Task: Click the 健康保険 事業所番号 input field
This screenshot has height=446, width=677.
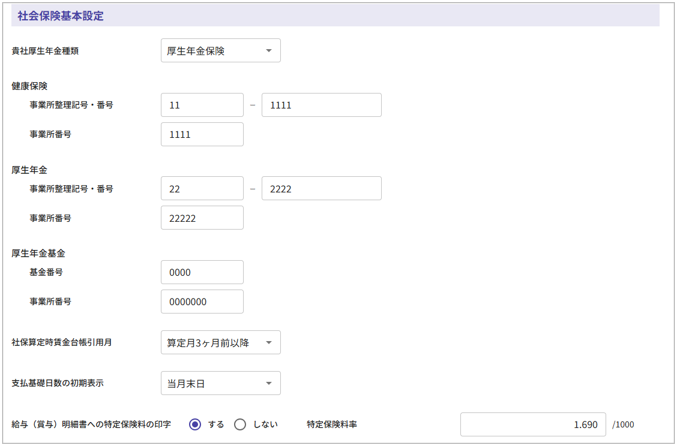Action: pos(202,134)
